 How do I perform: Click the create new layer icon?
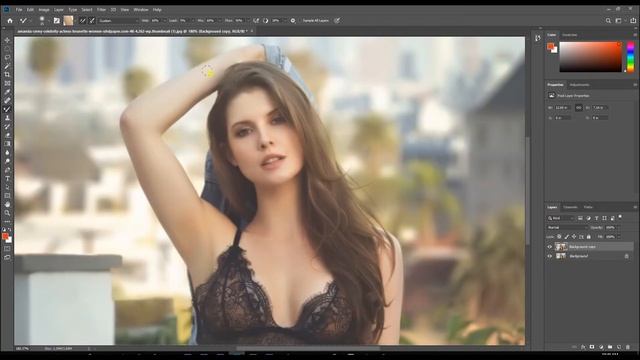[619, 347]
